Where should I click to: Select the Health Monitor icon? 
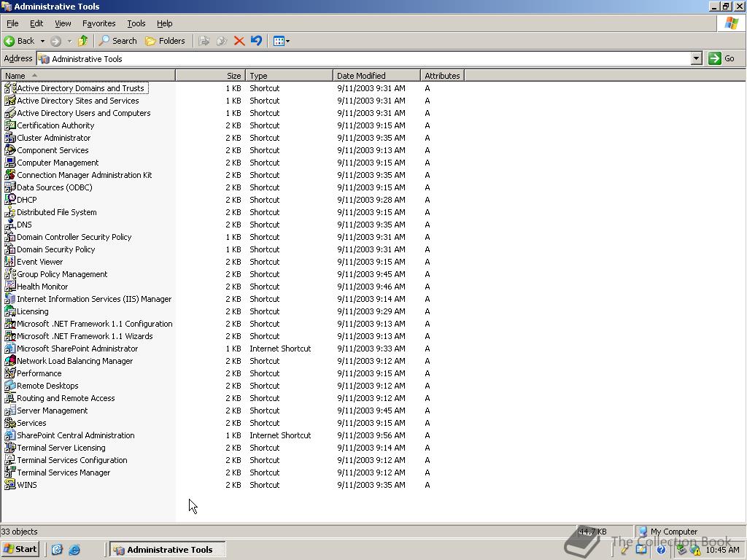(x=9, y=286)
